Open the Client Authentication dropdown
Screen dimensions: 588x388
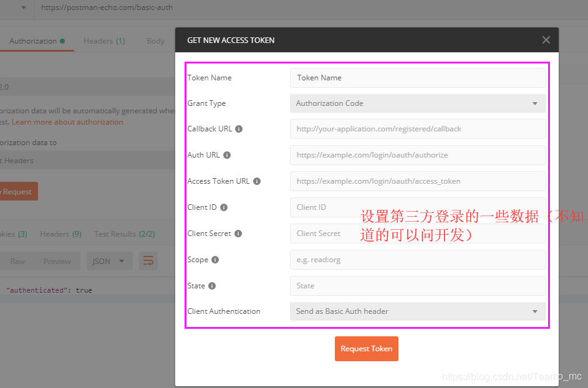(x=418, y=311)
